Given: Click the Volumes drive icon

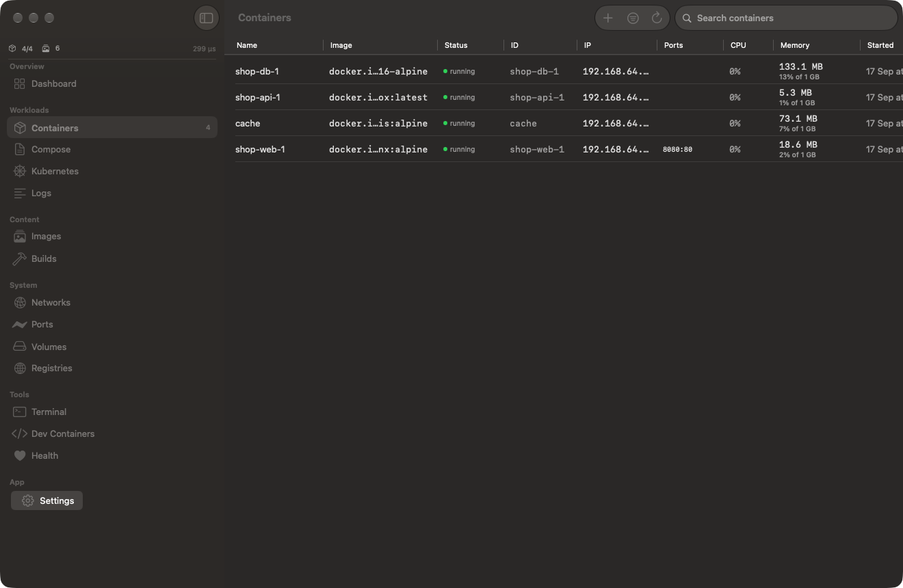Looking at the screenshot, I should tap(20, 347).
